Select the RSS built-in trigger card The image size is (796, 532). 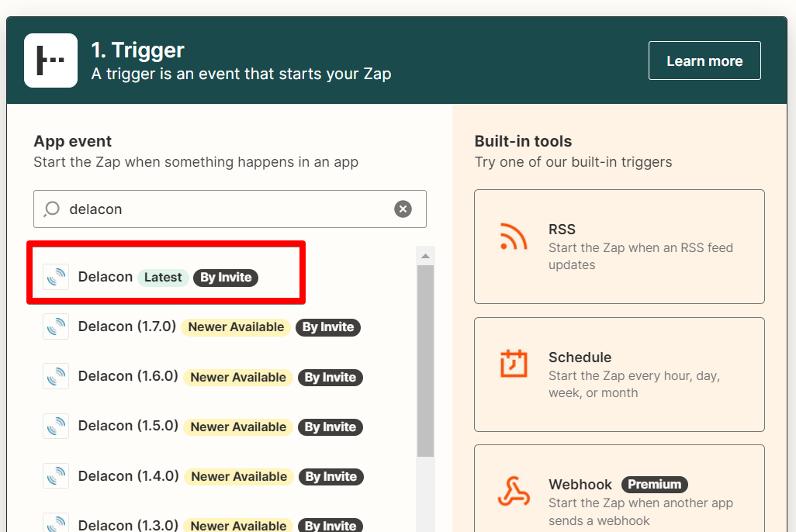619,247
